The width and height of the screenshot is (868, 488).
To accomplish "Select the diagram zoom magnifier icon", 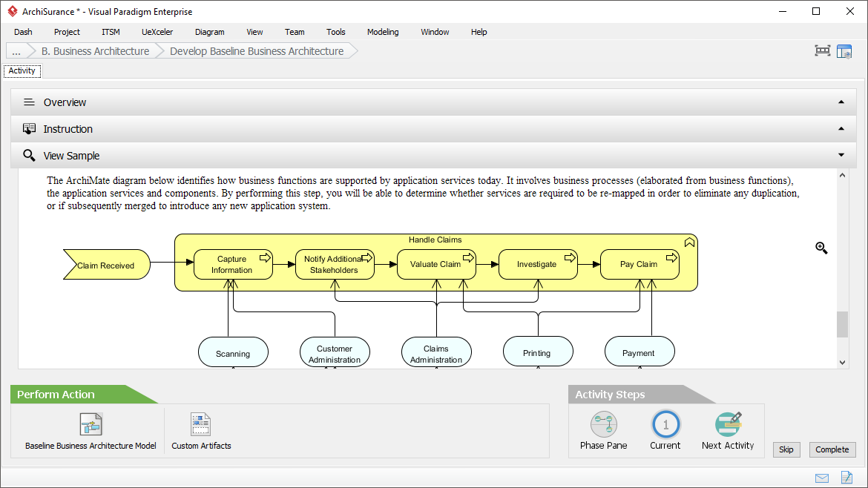I will [821, 248].
